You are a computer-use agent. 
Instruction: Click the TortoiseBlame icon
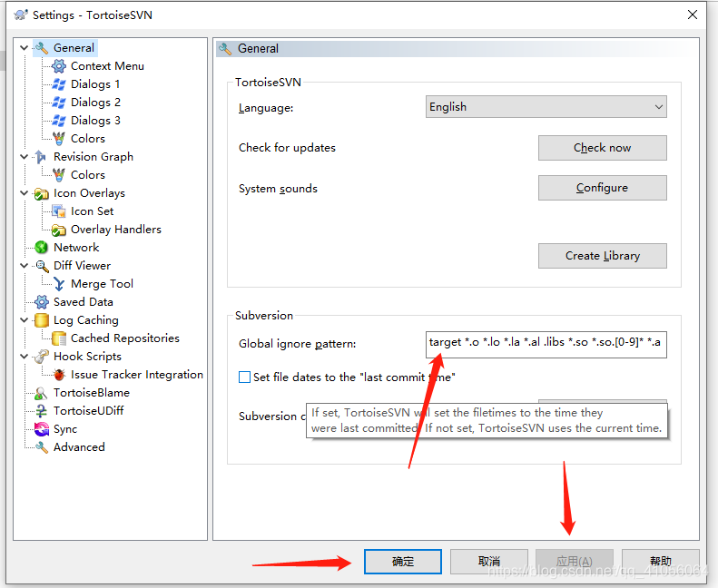pyautogui.click(x=41, y=393)
